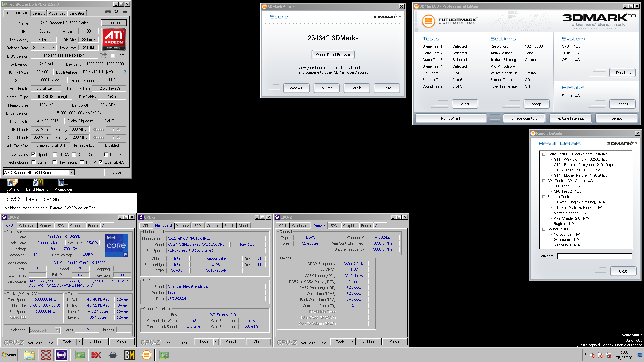Screen dimensions: 644x362
Task: Toggle the Ray Tracing checkbox
Action: click(54, 162)
